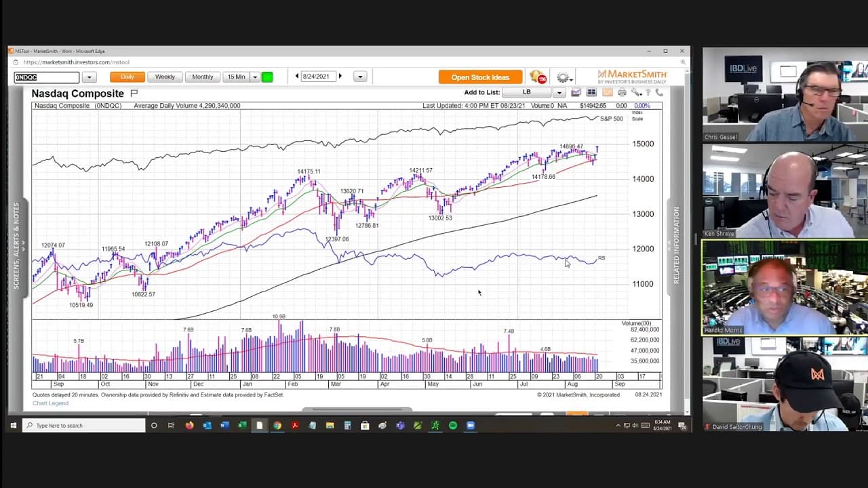Screen dimensions: 868x488
Task: Click Open Stock Ideas button
Action: point(480,77)
